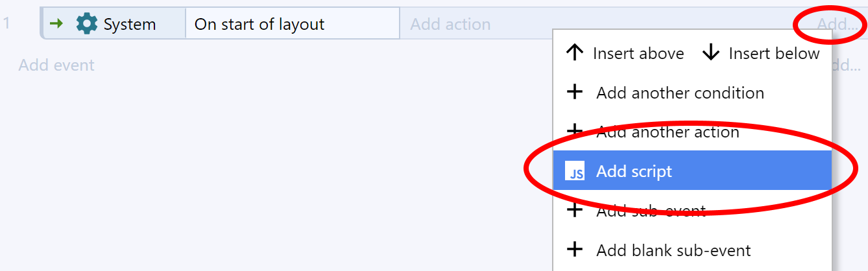Click plus icon beside Add blank sub-event
Viewport: 868px width, 271px height.
pyautogui.click(x=575, y=250)
